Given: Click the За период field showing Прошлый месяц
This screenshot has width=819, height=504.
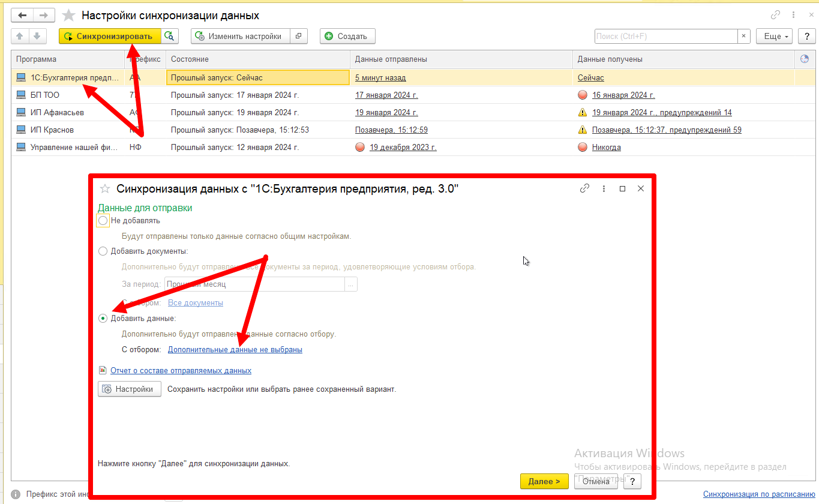Looking at the screenshot, I should tap(254, 284).
